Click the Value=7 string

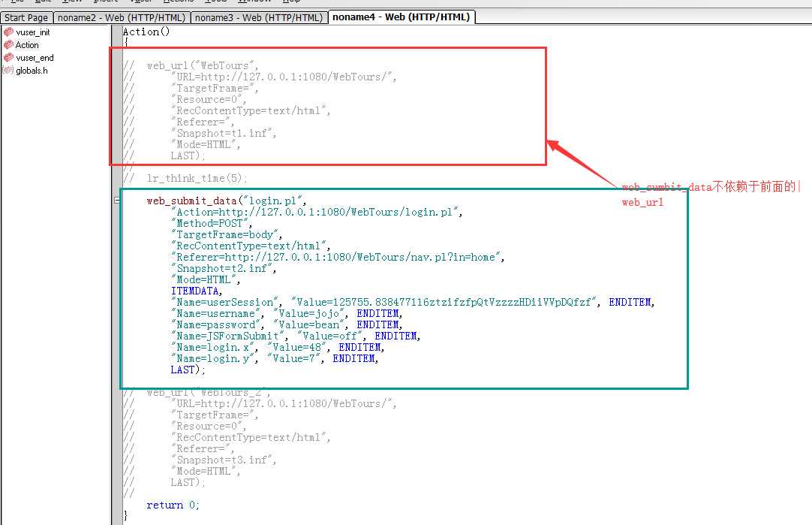coord(295,359)
